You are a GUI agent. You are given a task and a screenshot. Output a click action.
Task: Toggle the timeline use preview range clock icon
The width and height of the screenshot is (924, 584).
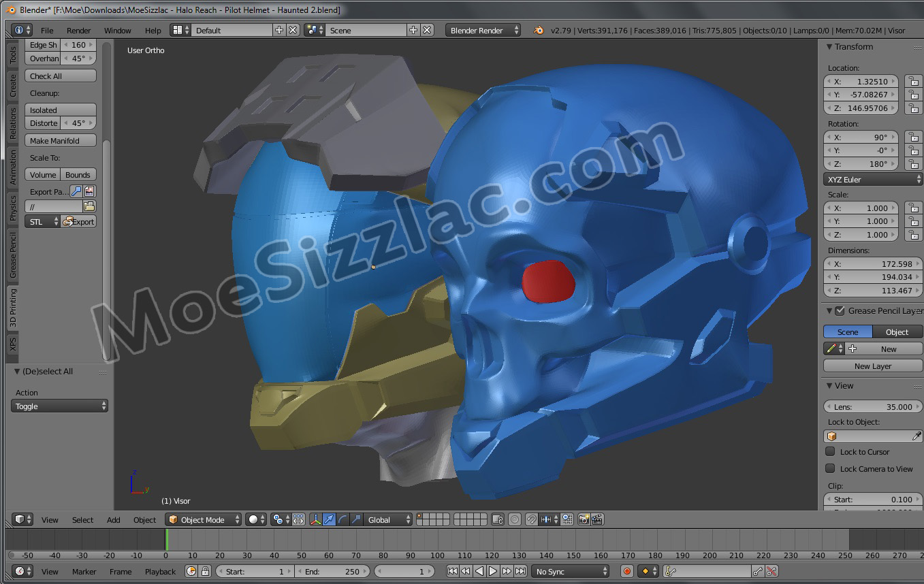191,571
